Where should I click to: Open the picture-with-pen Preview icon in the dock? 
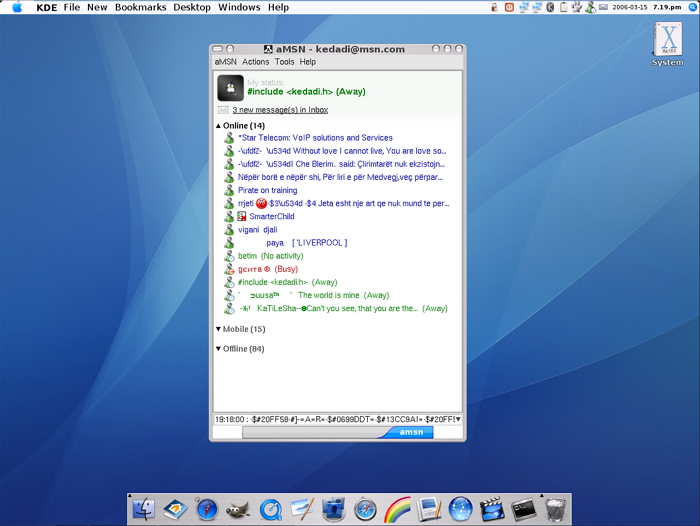coord(302,509)
